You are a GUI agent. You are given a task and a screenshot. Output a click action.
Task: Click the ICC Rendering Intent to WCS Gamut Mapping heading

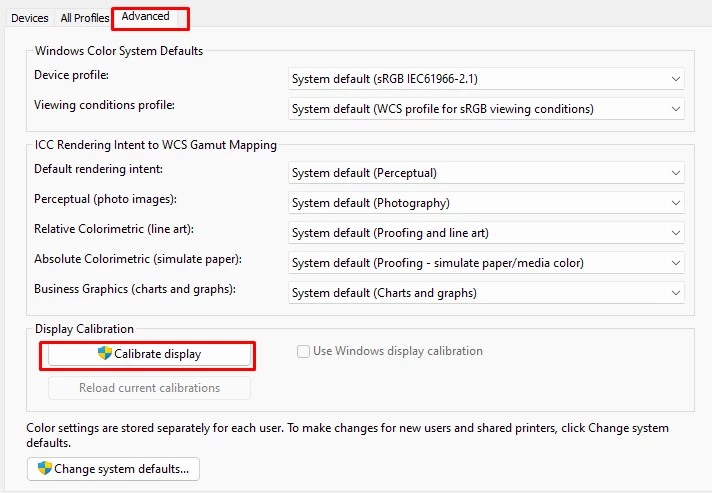(x=156, y=145)
